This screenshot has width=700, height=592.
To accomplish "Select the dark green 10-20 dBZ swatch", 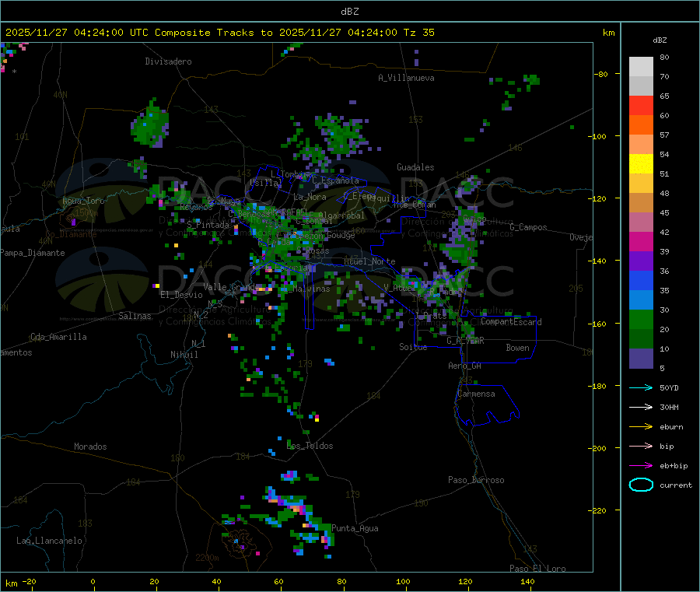I will [641, 339].
